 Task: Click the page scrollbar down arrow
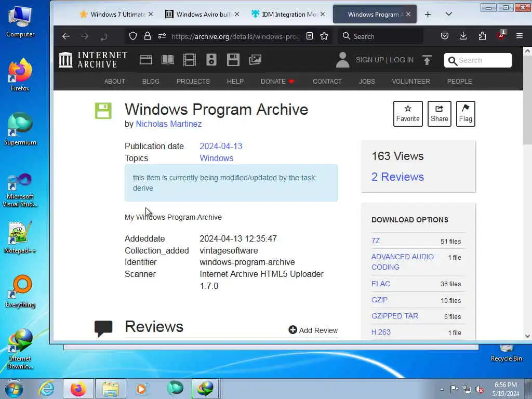point(527,336)
